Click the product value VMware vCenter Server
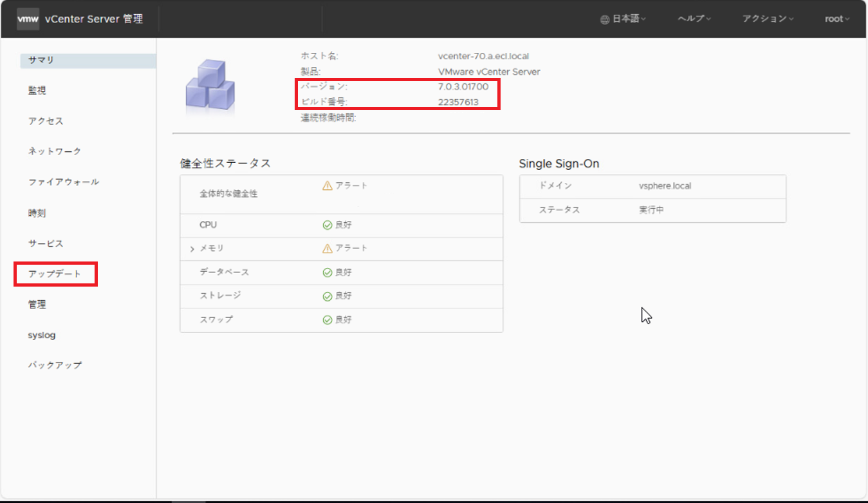The height and width of the screenshot is (503, 868). pos(489,71)
